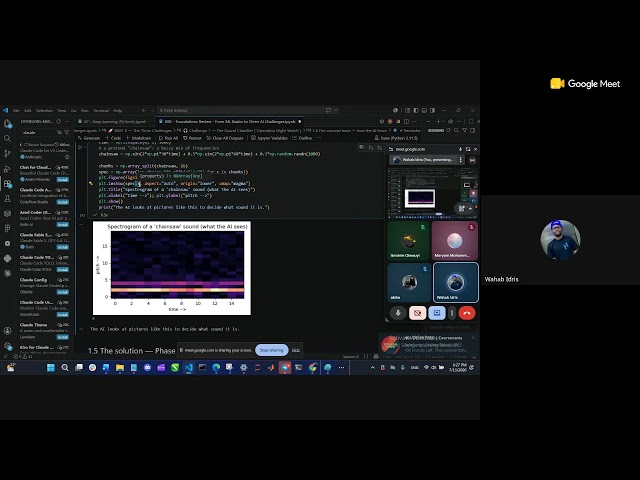This screenshot has height=480, width=640.
Task: Restart the notebook kernel
Action: (x=192, y=138)
